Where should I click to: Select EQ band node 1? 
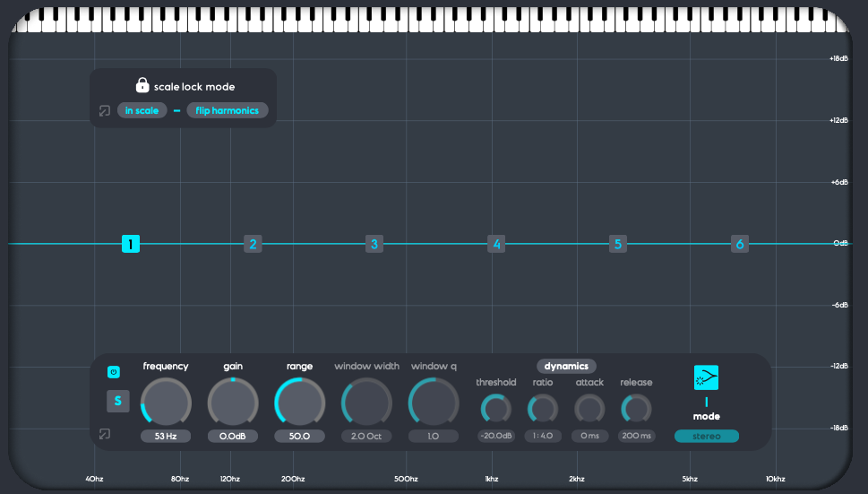tap(131, 244)
